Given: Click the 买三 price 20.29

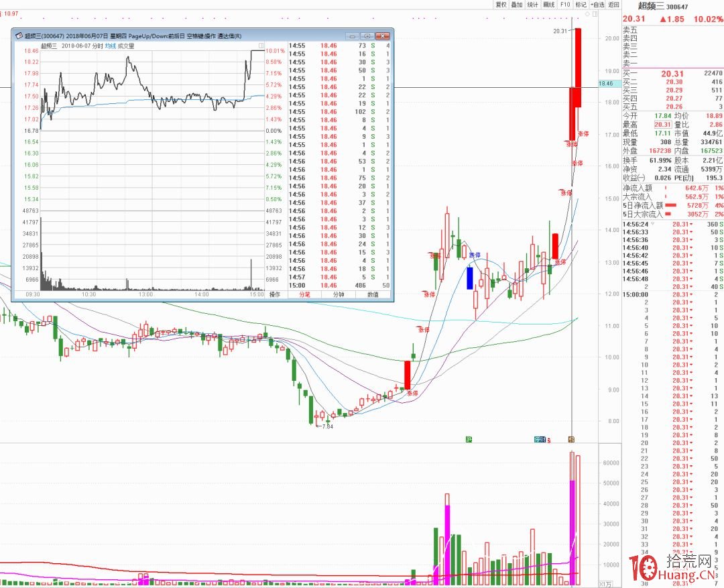Looking at the screenshot, I should 674,90.
